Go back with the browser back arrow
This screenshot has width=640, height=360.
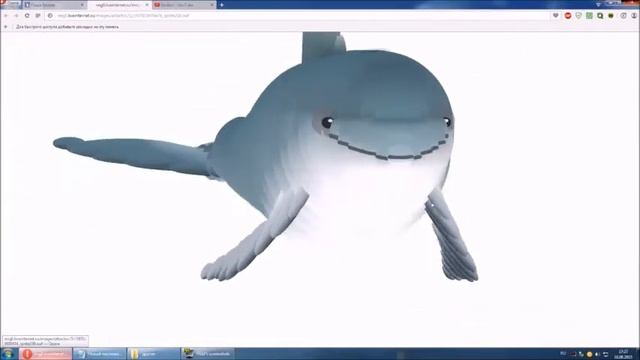(x=6, y=16)
